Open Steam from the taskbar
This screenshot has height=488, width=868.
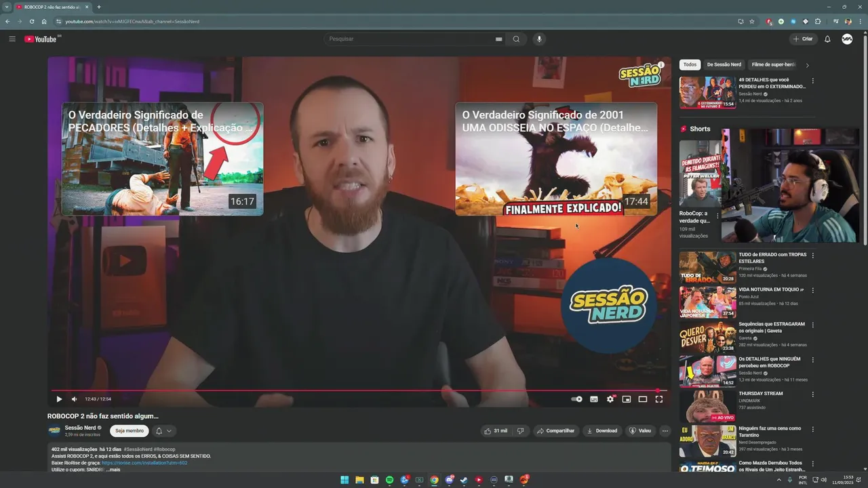[464, 480]
